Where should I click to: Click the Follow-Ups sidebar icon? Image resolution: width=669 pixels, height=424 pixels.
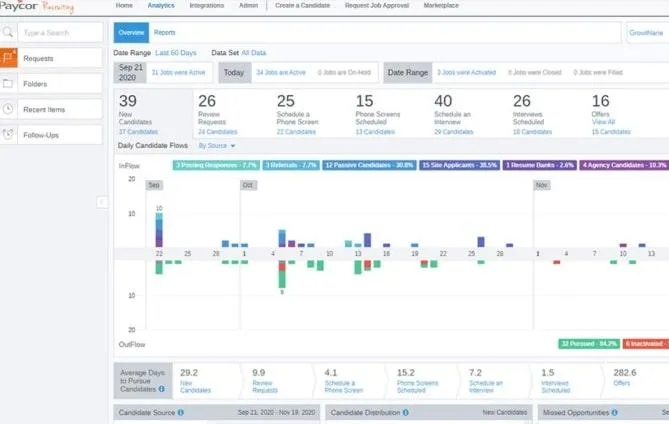(8, 135)
